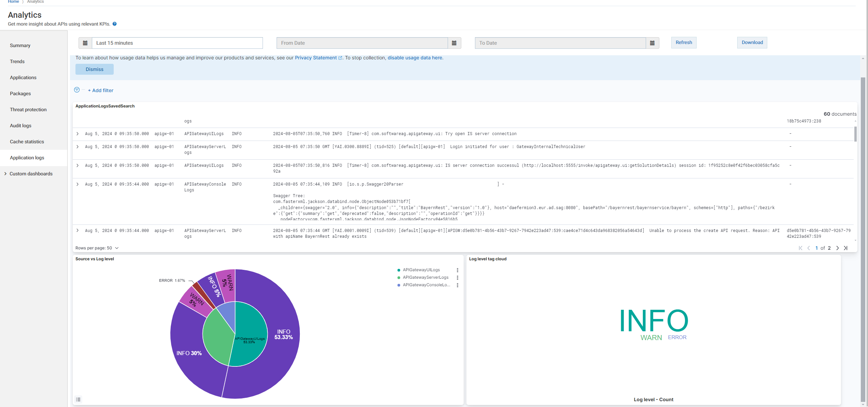The width and height of the screenshot is (868, 407).
Task: Expand the first APIGatewayUILogs log entry
Action: coord(78,133)
